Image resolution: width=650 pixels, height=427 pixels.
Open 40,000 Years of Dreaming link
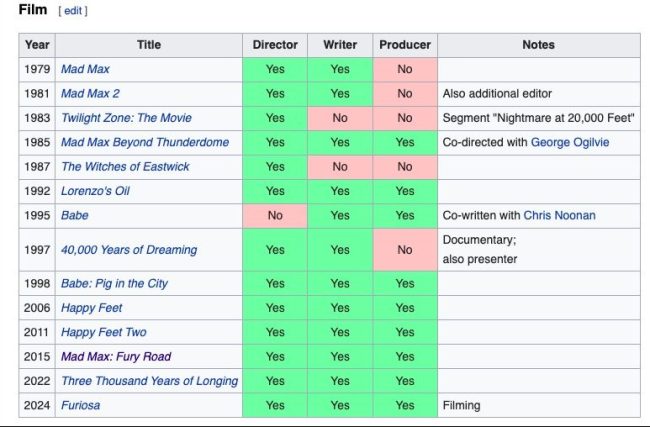point(129,250)
